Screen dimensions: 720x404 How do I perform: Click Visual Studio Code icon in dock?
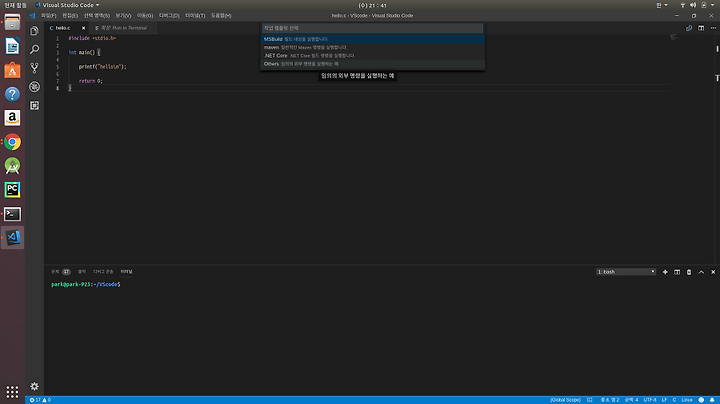pos(12,237)
